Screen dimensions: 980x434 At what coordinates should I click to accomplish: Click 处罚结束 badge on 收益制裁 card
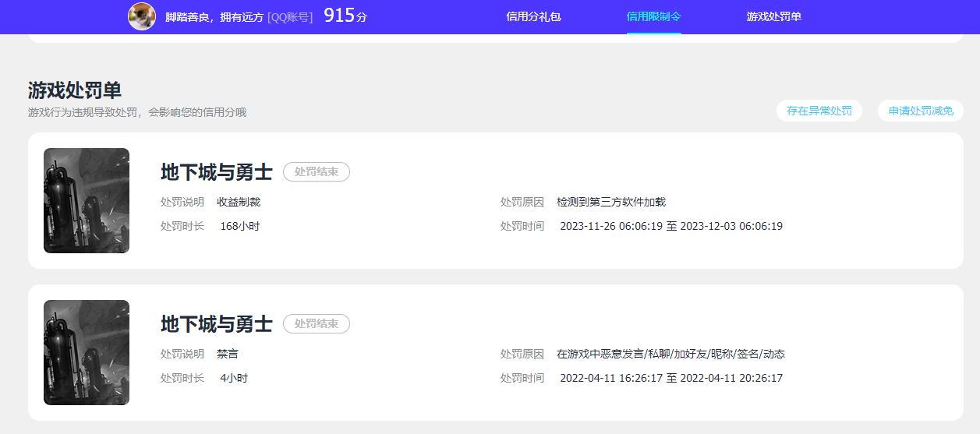pos(316,172)
